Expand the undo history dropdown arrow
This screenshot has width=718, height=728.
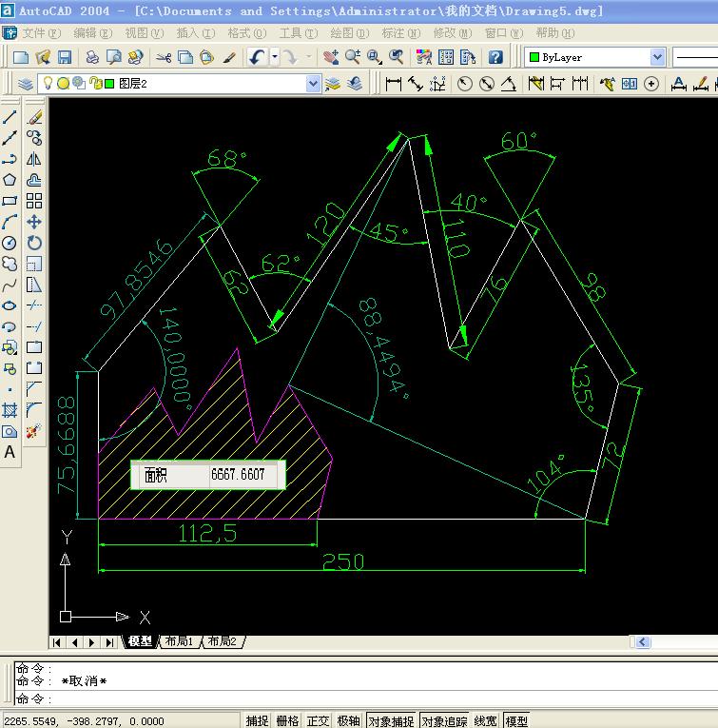coord(275,57)
